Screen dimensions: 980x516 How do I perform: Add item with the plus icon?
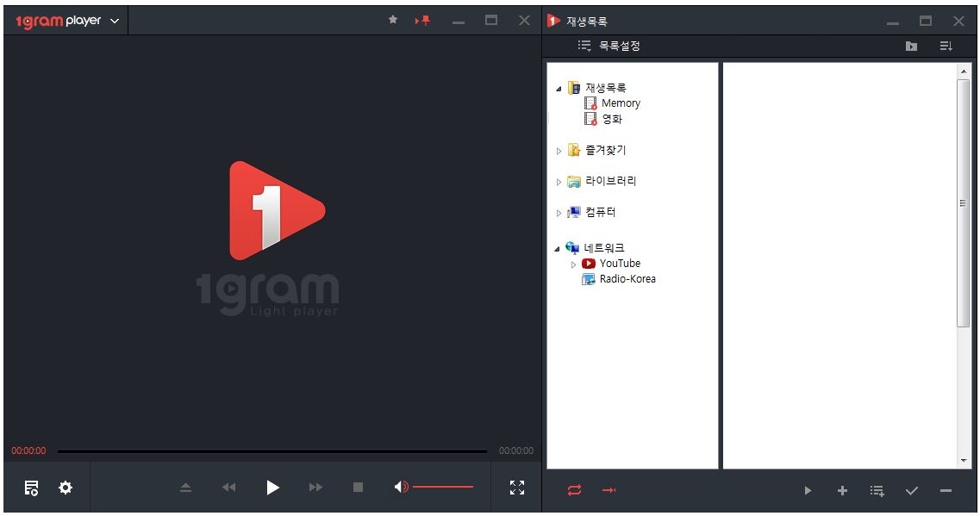coord(842,491)
